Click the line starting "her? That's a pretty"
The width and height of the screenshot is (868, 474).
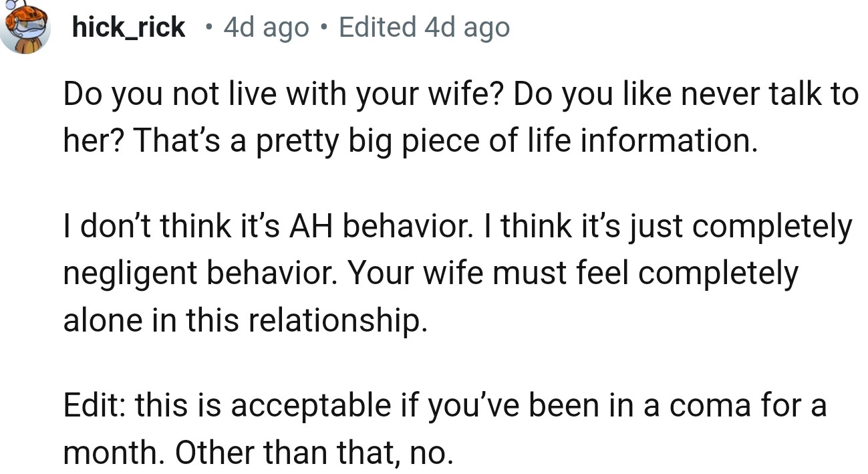point(410,142)
